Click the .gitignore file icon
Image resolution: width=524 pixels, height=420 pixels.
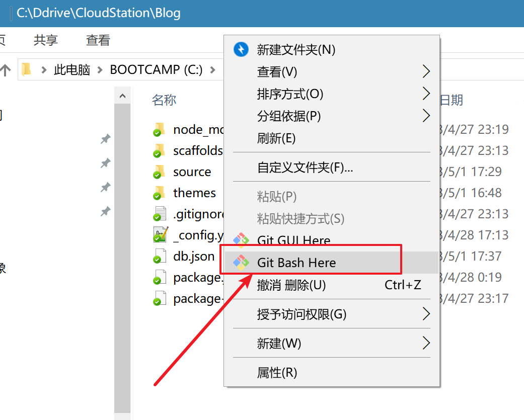pyautogui.click(x=160, y=214)
